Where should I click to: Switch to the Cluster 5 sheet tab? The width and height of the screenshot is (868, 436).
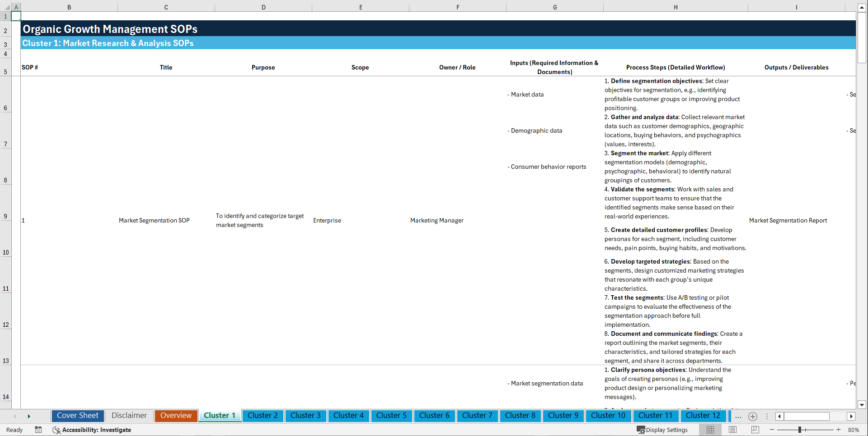click(x=391, y=416)
